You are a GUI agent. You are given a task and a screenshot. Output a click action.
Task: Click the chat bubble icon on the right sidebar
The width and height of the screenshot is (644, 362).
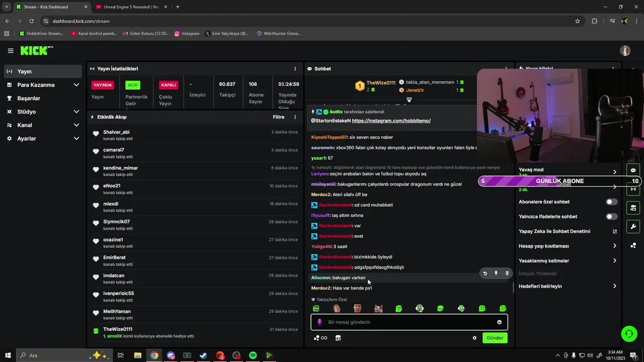coord(633,170)
